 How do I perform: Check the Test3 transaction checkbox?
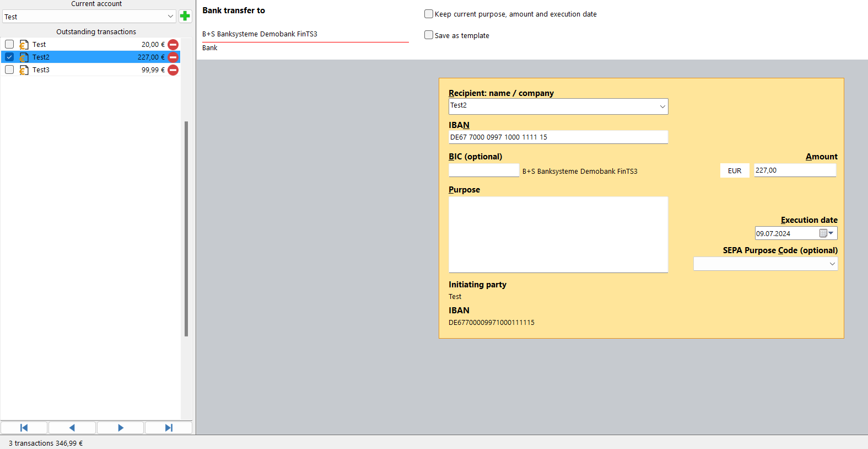(x=9, y=70)
